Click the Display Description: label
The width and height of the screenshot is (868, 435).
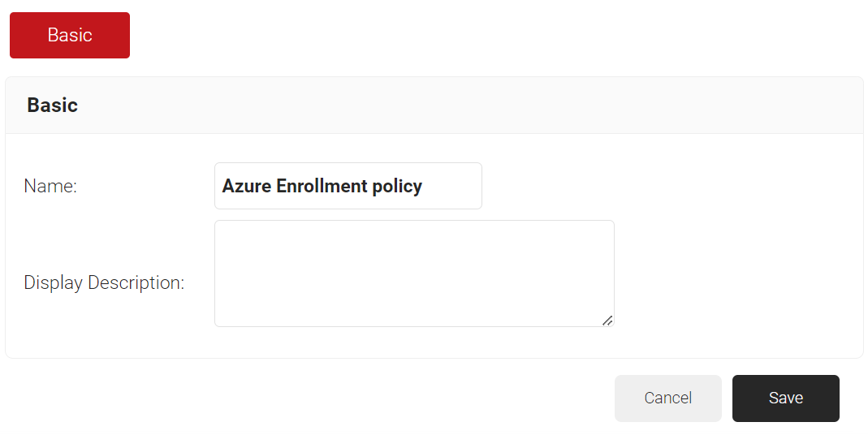coord(104,282)
